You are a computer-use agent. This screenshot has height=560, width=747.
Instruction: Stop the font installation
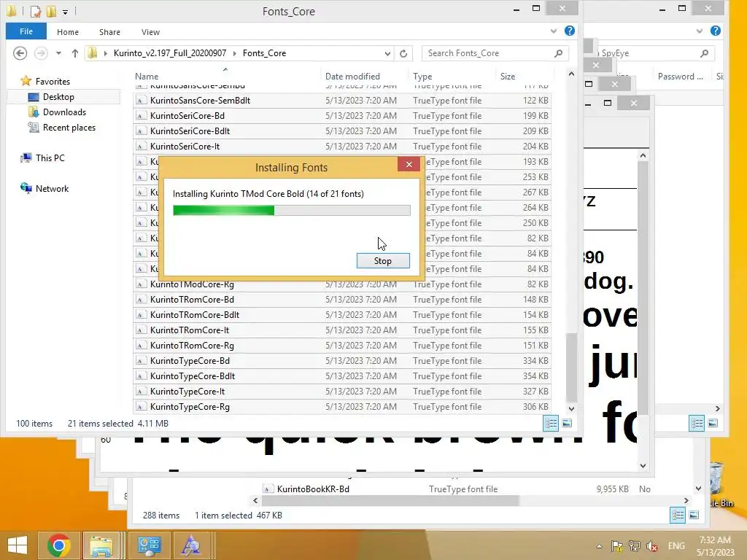(x=383, y=261)
